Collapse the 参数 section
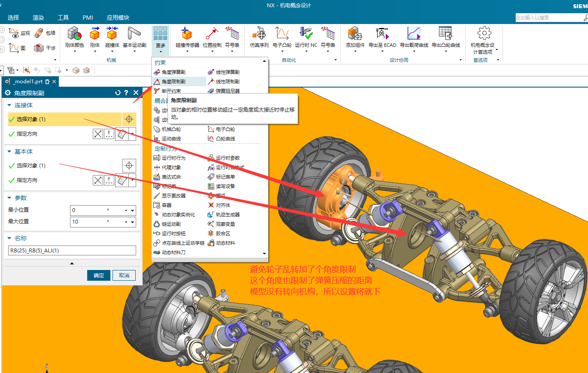Image resolution: width=588 pixels, height=373 pixels. [9, 198]
